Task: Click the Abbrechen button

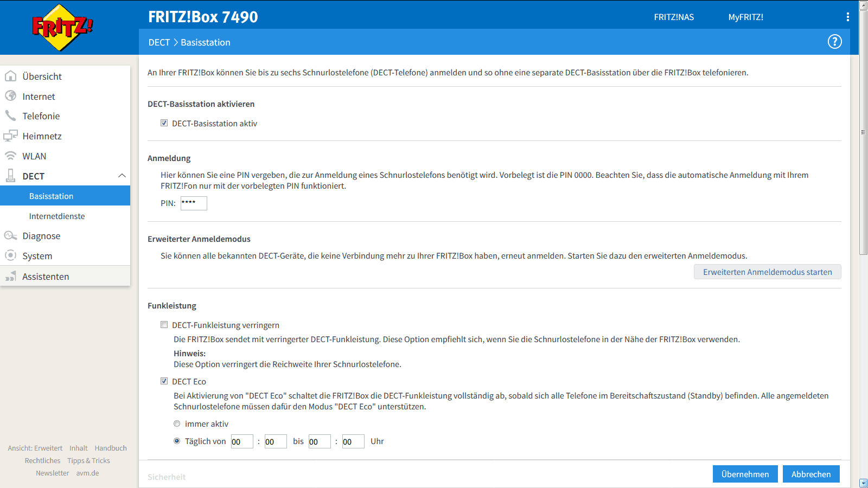Action: click(811, 474)
